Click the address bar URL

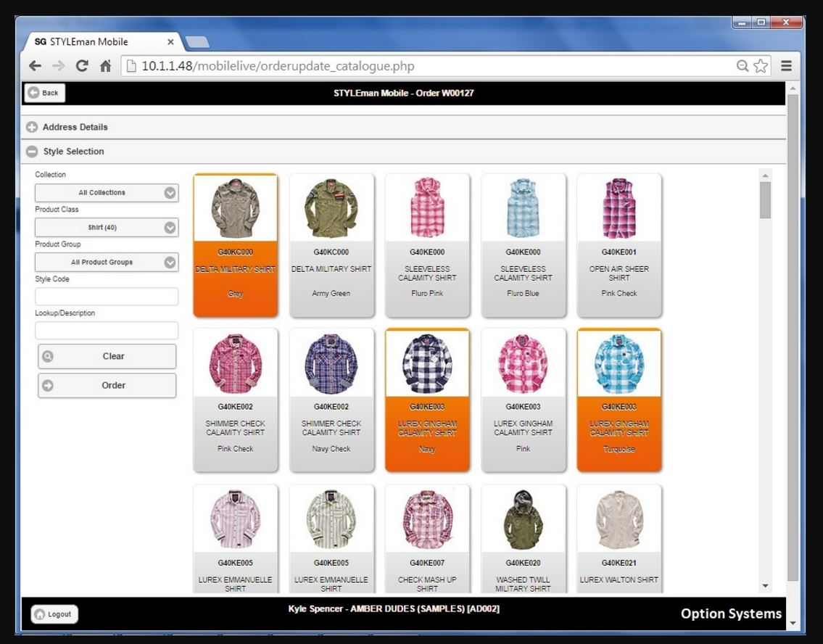pos(278,66)
